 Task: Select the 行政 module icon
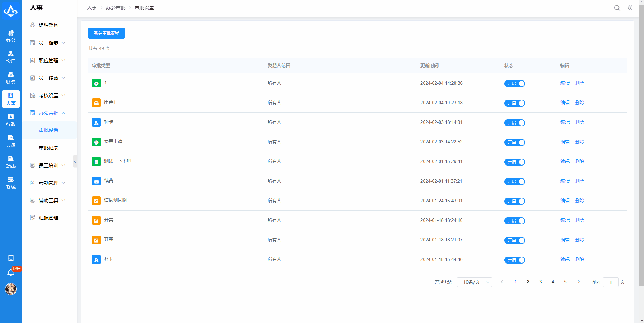(11, 120)
